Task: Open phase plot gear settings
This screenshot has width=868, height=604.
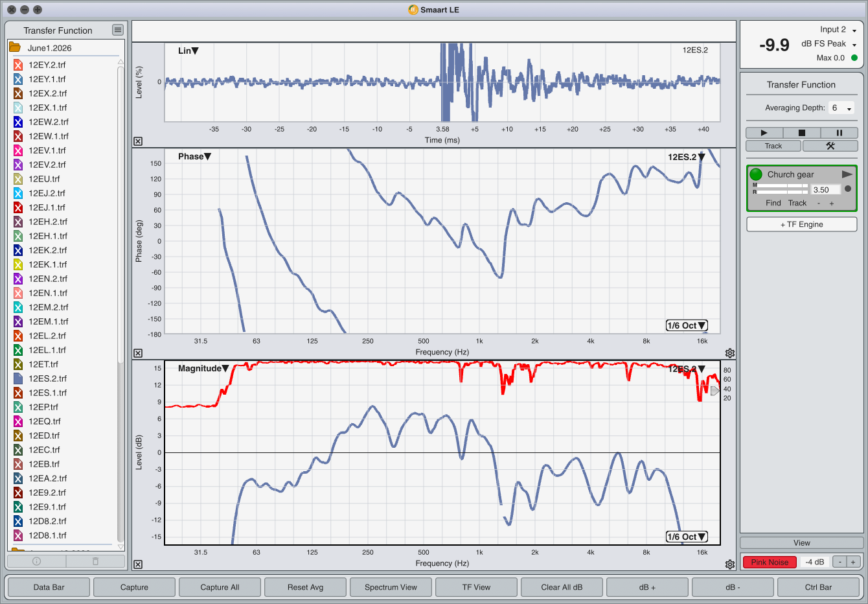Action: (730, 353)
